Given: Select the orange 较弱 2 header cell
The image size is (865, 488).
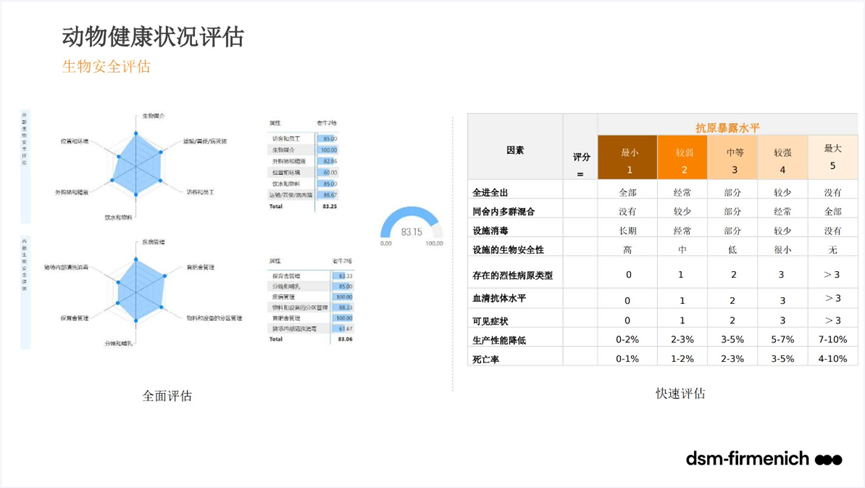Looking at the screenshot, I should [x=682, y=158].
